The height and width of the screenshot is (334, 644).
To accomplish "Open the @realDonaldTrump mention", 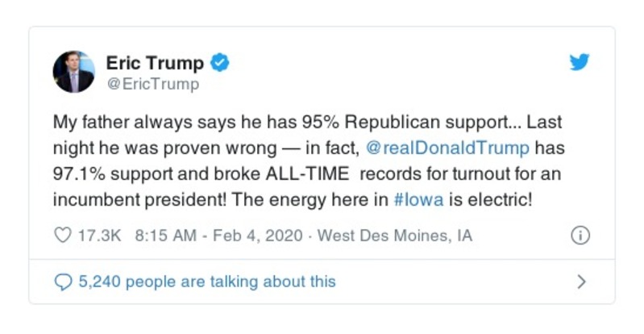I will (449, 147).
